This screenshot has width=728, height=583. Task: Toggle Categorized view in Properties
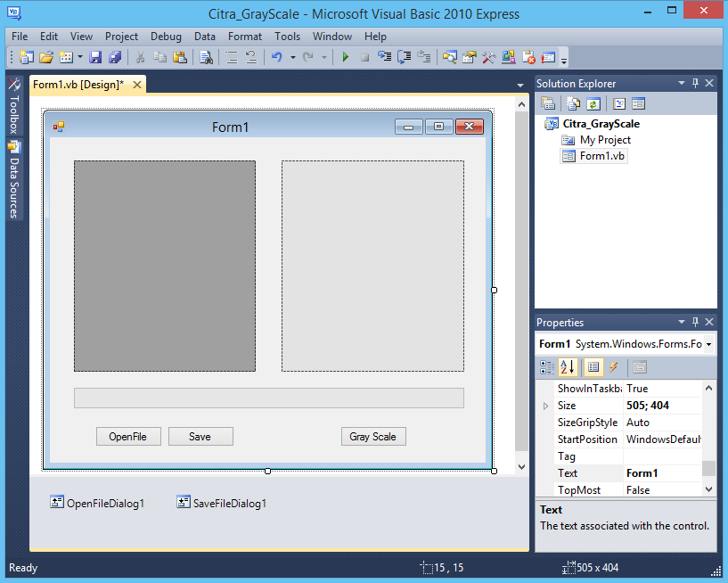(547, 367)
